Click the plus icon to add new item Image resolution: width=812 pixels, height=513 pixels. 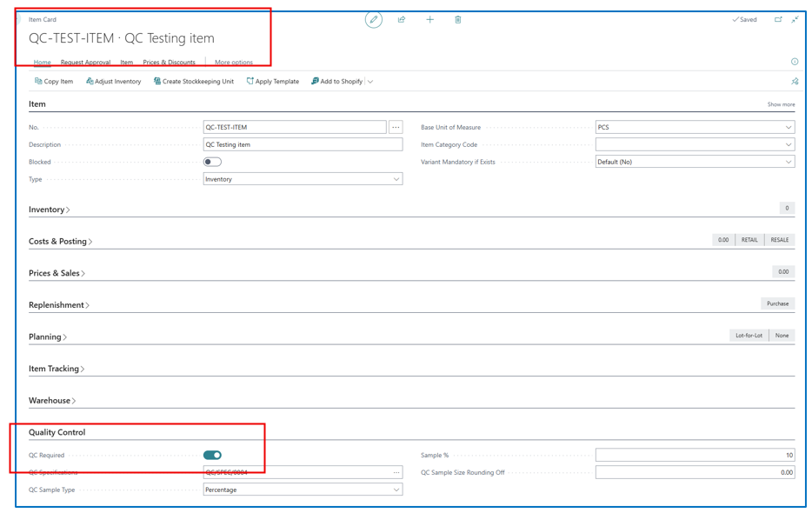pyautogui.click(x=429, y=20)
